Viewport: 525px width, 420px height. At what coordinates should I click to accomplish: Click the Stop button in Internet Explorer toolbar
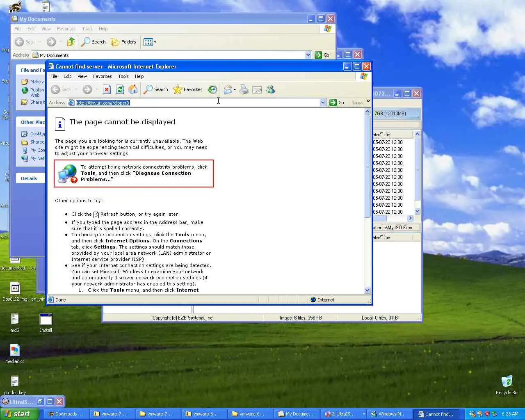(x=107, y=89)
